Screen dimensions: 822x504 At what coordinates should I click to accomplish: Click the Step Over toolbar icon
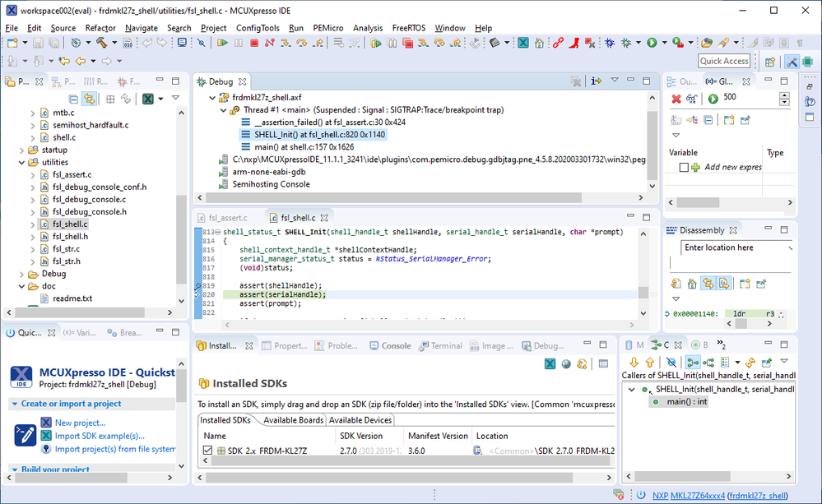pos(301,43)
